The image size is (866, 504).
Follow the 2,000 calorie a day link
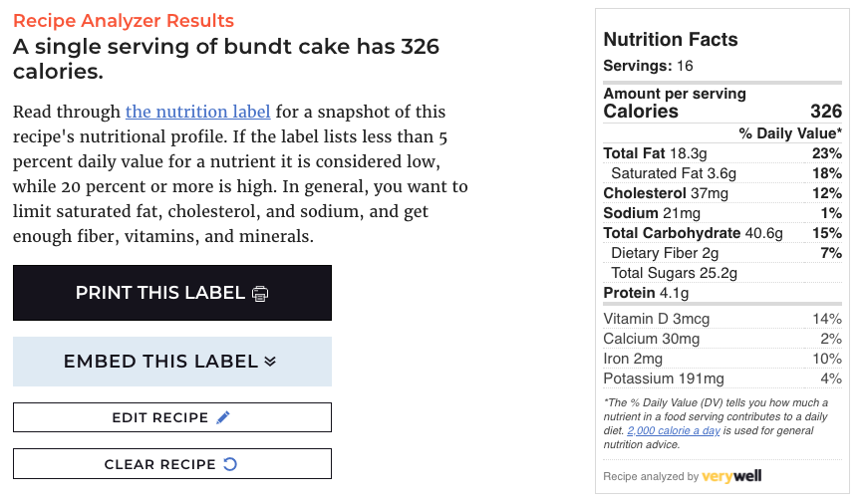point(674,430)
